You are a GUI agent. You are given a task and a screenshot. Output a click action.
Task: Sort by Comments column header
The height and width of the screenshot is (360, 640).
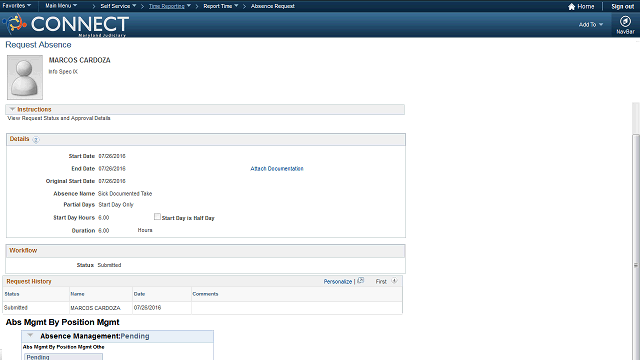(205, 294)
